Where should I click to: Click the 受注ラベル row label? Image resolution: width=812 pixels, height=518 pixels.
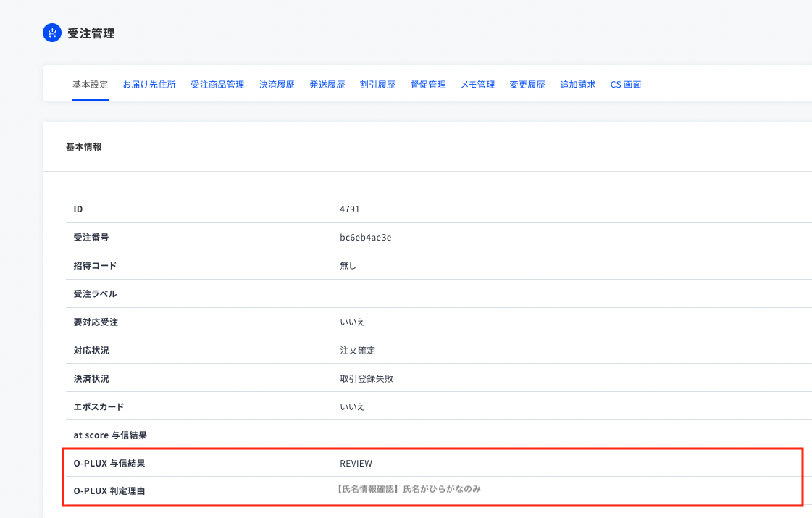tap(96, 293)
